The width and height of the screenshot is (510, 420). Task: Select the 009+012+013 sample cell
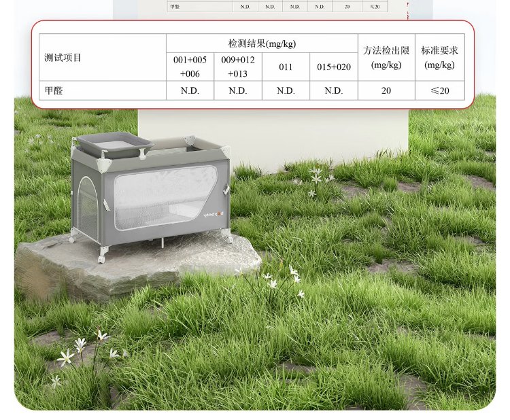238,67
